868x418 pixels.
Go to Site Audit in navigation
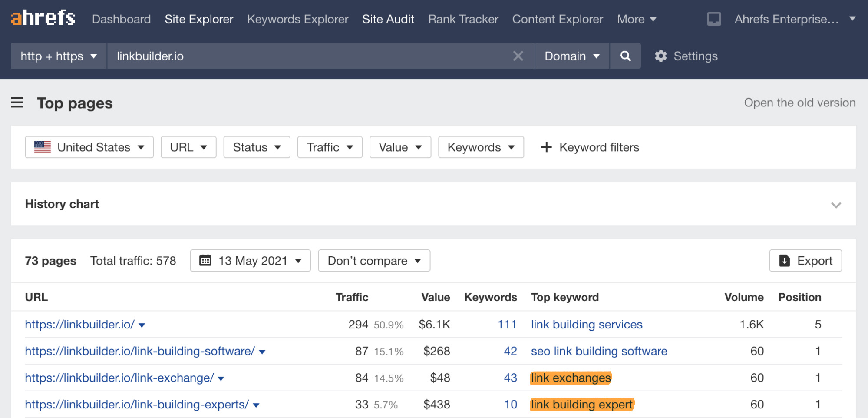(x=388, y=19)
